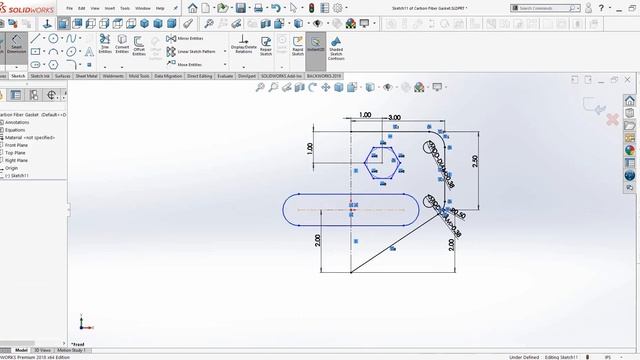
Task: Click Zoom to Fit in heads-up toolbar
Action: [x=260, y=87]
